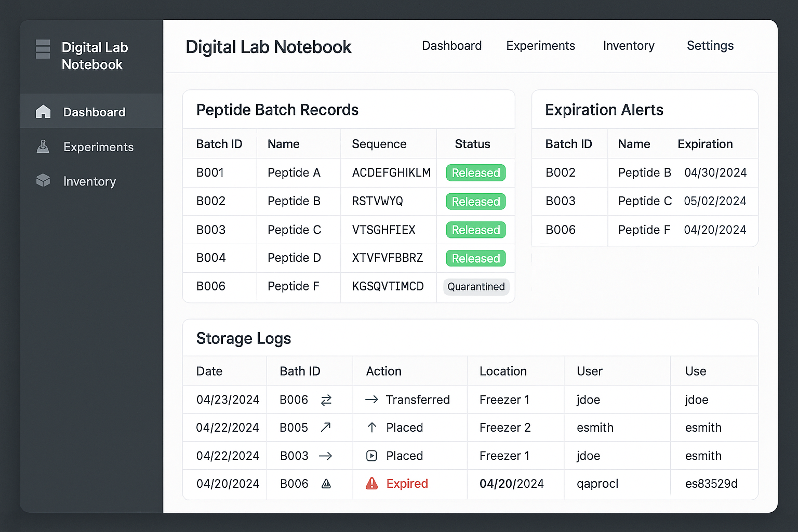Click the Released status button for batch B004
The image size is (798, 532).
(x=475, y=258)
